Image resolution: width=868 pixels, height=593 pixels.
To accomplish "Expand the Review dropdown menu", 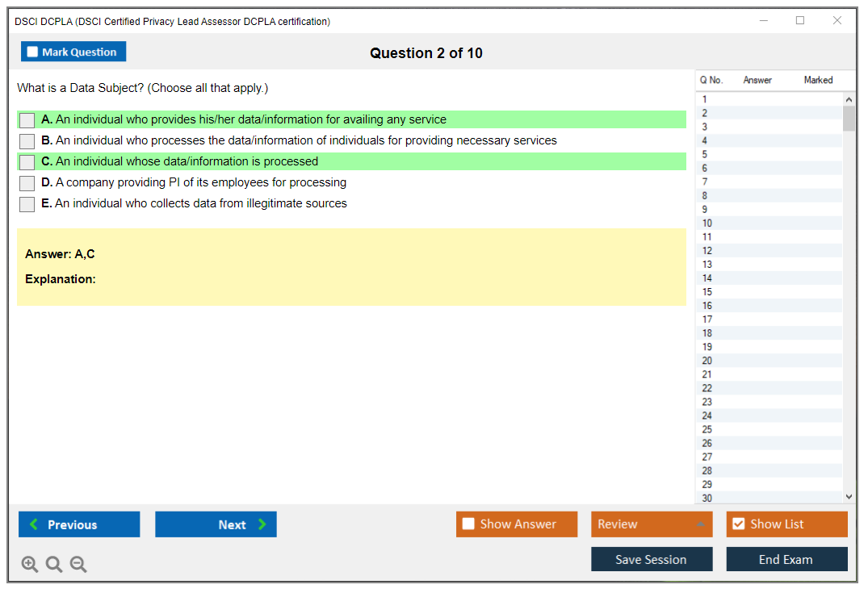I will pyautogui.click(x=700, y=524).
